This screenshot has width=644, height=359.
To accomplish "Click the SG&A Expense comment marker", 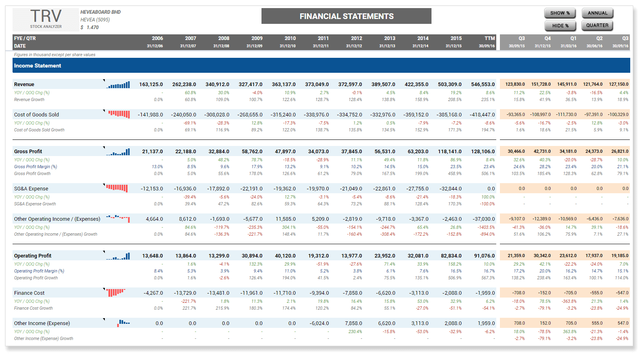I will coord(104,184).
